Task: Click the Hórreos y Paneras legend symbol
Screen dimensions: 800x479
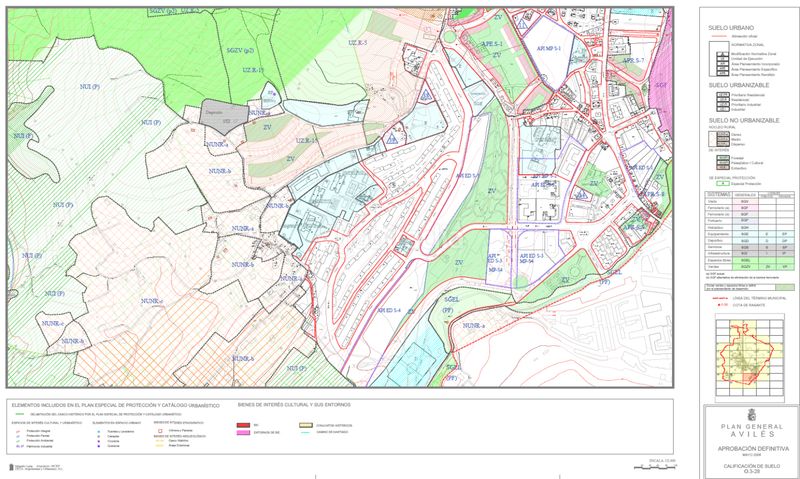Action: (x=160, y=431)
